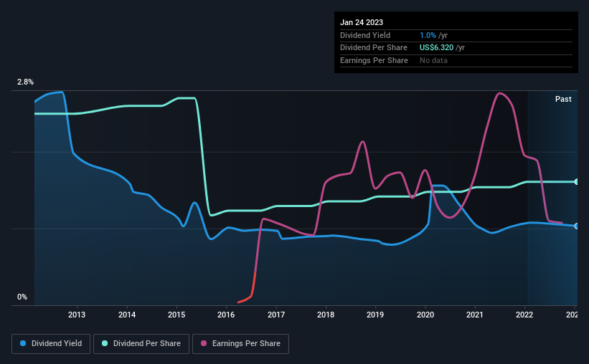Click the 2022 x-axis label

click(x=524, y=315)
